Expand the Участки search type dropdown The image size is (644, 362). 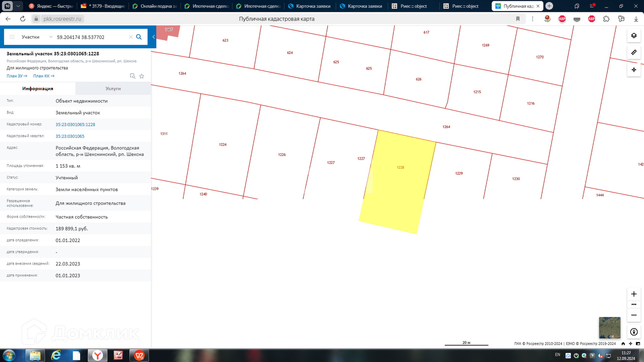tap(51, 37)
